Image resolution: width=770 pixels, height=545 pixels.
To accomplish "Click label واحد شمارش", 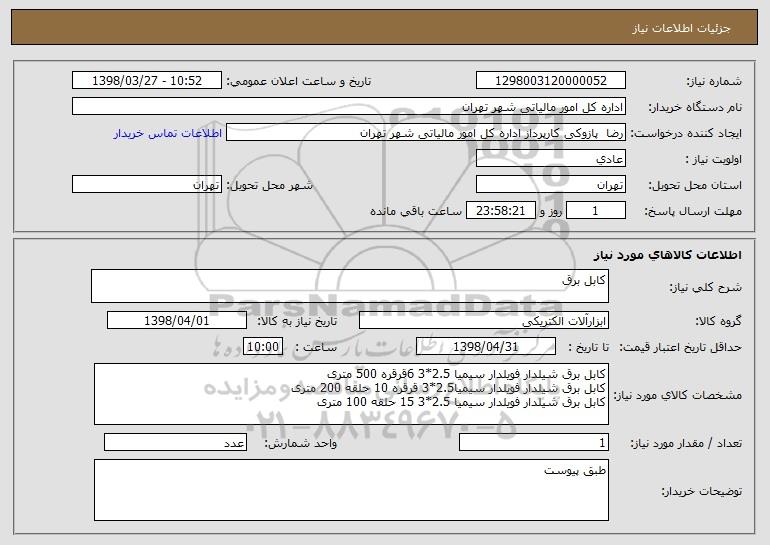I will [301, 443].
